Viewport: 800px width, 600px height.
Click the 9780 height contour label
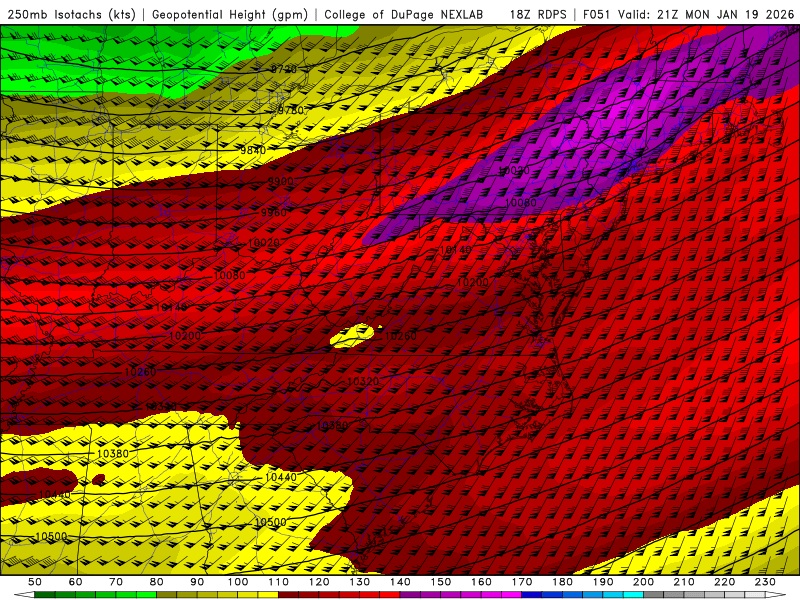tap(290, 110)
